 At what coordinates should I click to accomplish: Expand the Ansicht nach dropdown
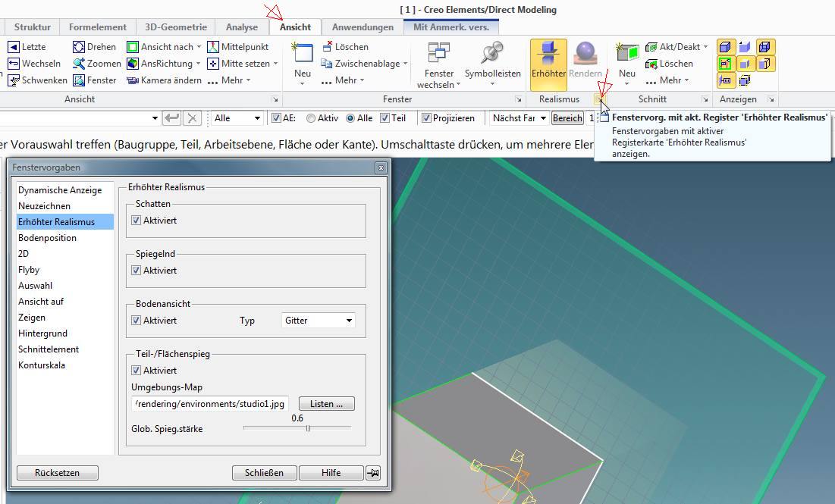199,47
